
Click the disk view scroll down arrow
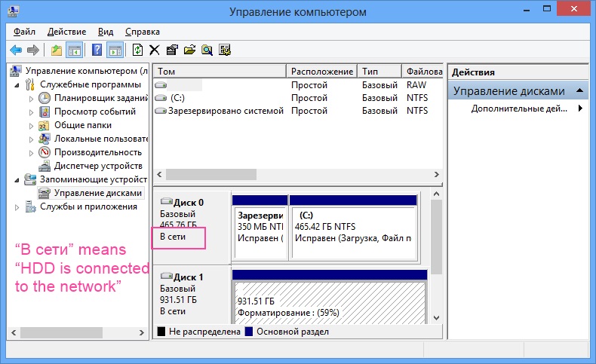click(436, 318)
